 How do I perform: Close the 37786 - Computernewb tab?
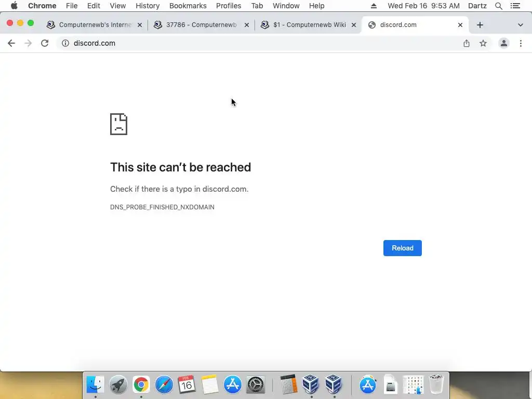[x=247, y=25]
